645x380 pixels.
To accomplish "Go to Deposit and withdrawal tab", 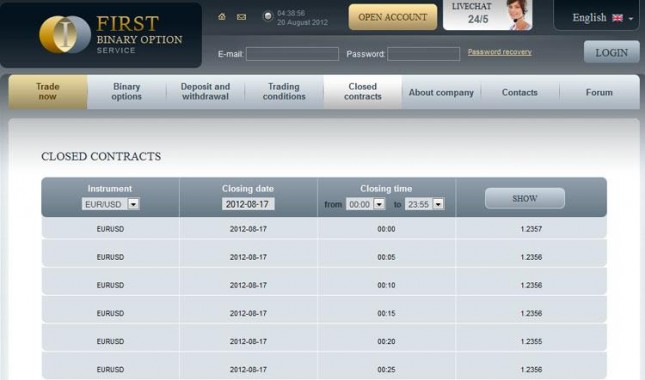I will [x=205, y=92].
